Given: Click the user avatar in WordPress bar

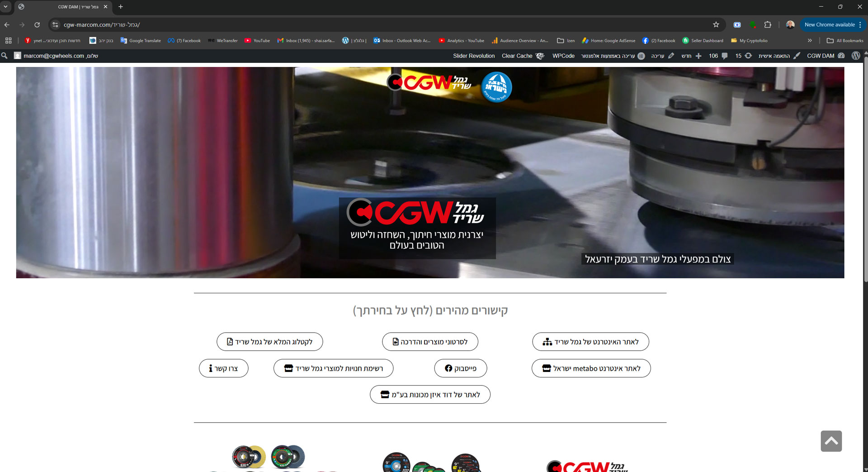Looking at the screenshot, I should tap(18, 56).
